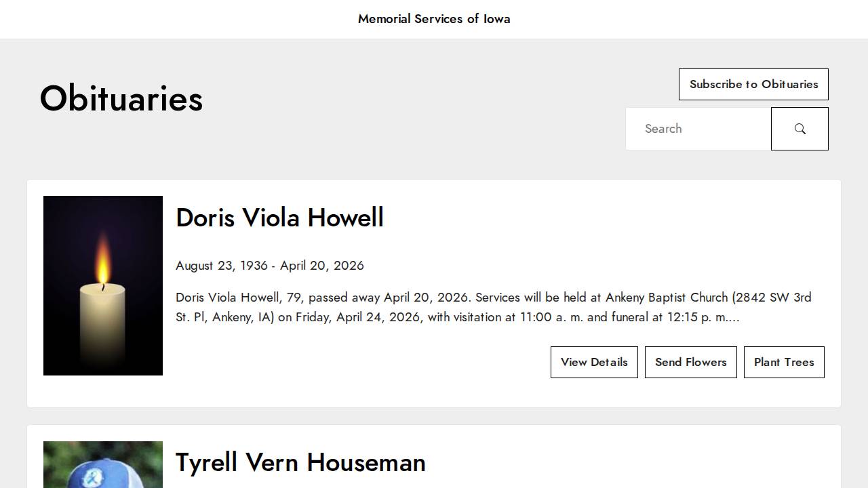Select the candle flame in the photo
The width and height of the screenshot is (868, 488).
point(102,261)
